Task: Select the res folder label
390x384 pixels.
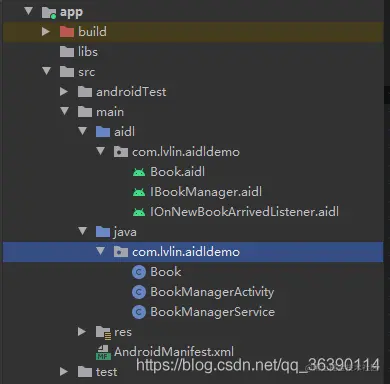Action: [123, 332]
